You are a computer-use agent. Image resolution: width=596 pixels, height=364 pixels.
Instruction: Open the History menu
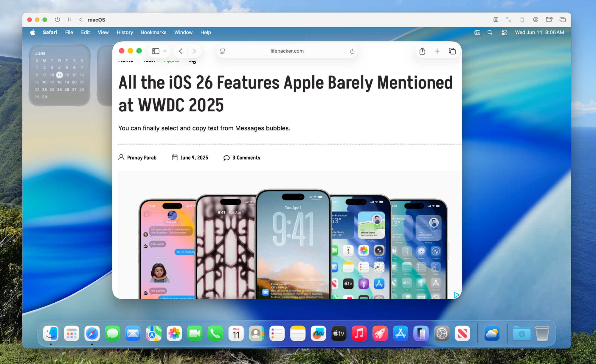click(x=125, y=32)
